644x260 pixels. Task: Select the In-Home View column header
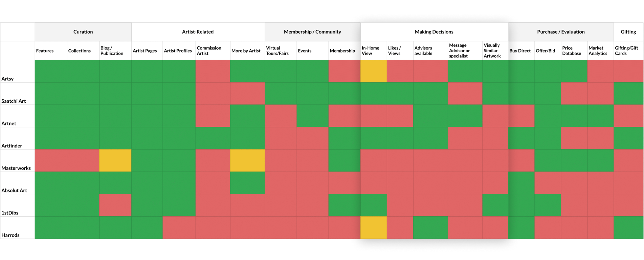pyautogui.click(x=374, y=51)
